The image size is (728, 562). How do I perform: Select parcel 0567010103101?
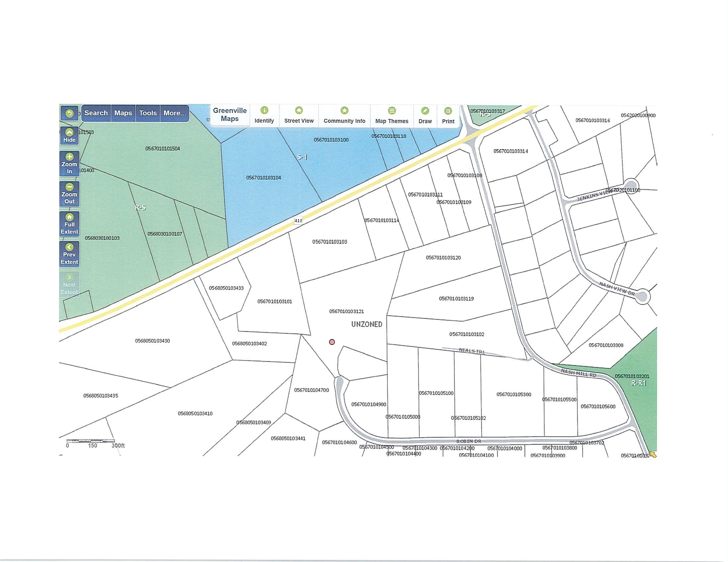coord(275,301)
